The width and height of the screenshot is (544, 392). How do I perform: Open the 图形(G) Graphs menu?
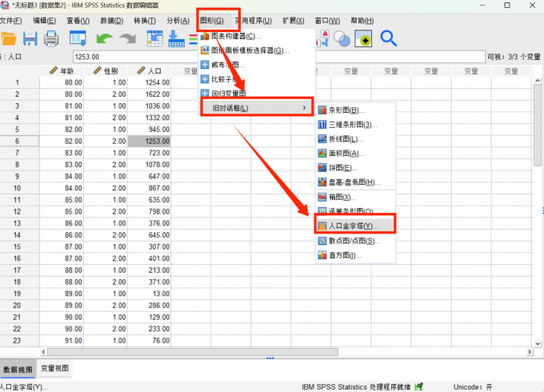(212, 21)
